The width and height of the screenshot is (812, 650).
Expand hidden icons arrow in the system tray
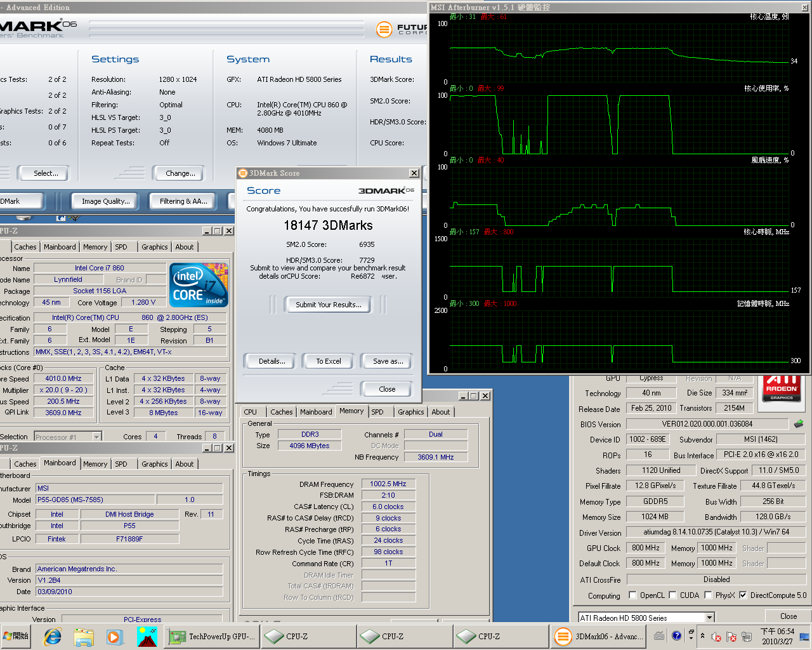702,636
